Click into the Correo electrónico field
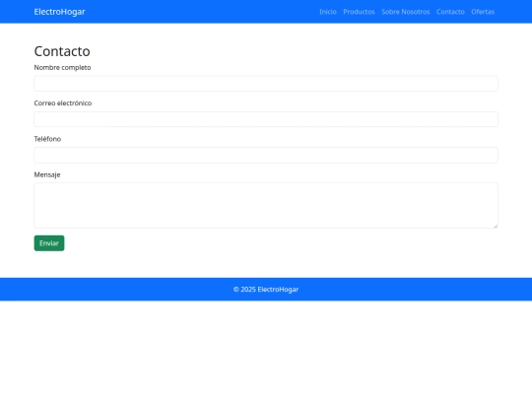The width and height of the screenshot is (532, 399). pyautogui.click(x=266, y=119)
